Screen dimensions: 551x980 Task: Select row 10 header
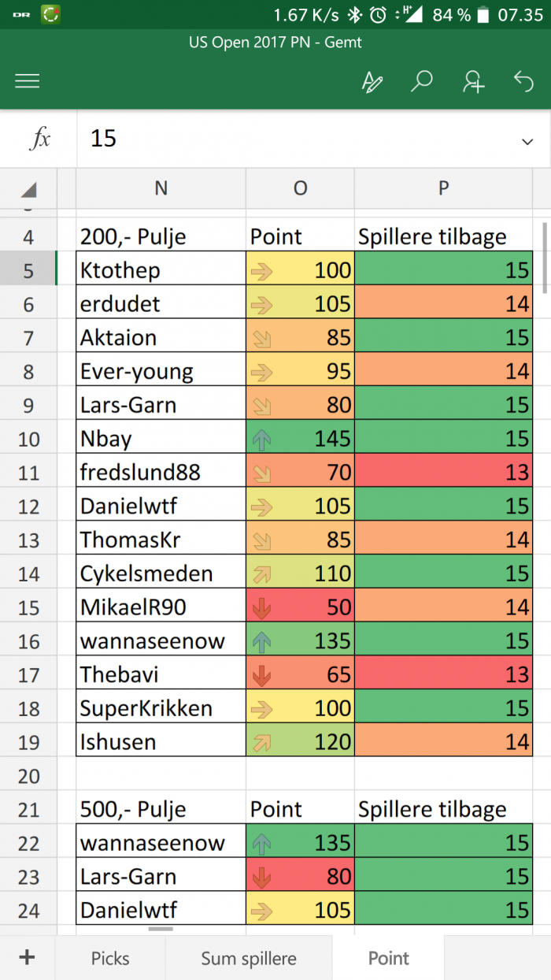tap(29, 438)
